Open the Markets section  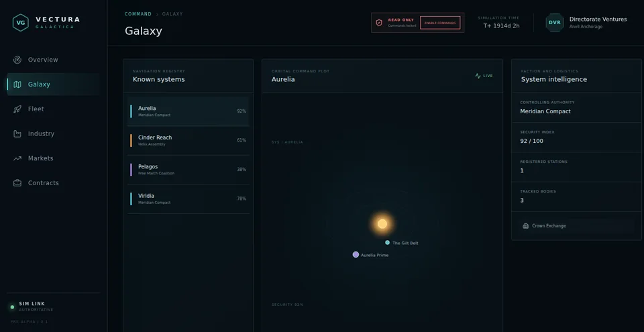tap(54, 158)
